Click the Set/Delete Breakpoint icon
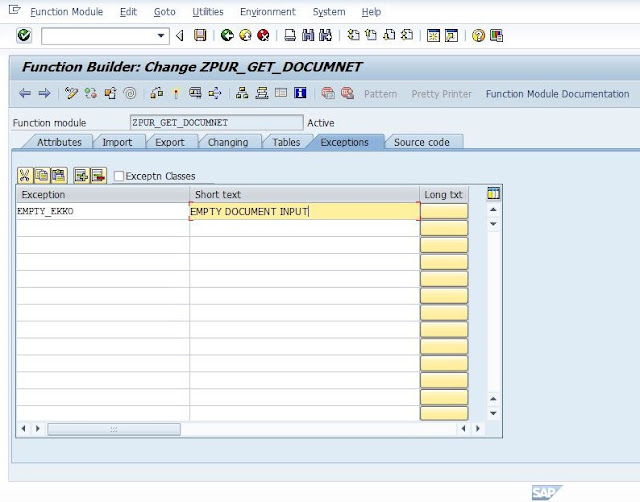This screenshot has height=502, width=640. pos(328,93)
